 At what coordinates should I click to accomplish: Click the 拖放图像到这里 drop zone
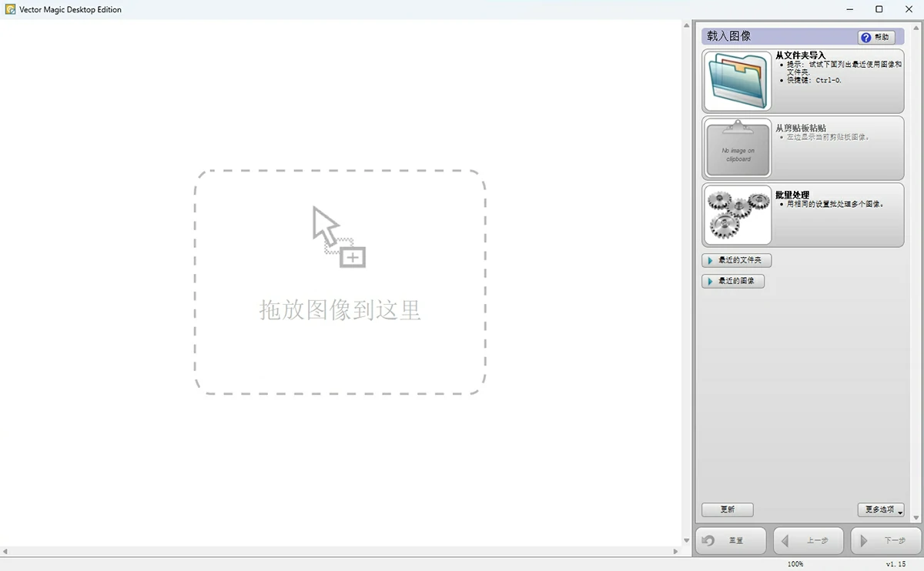tap(340, 282)
